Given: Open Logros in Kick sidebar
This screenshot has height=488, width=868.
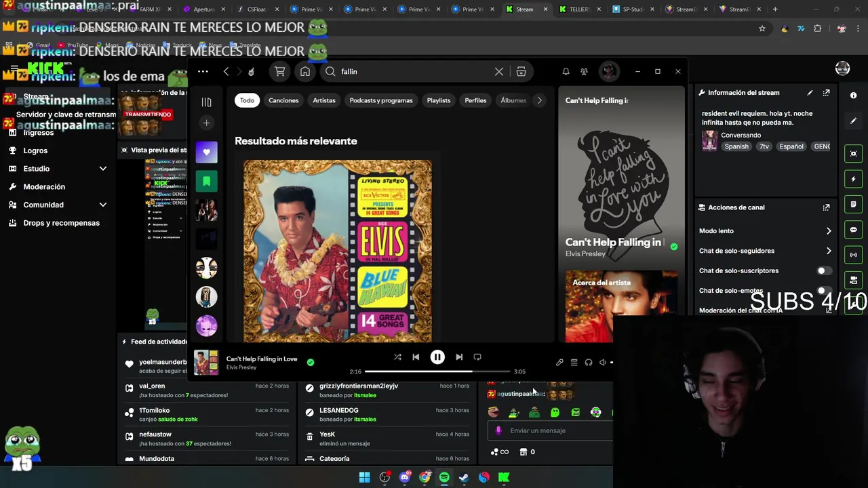Looking at the screenshot, I should (x=35, y=150).
